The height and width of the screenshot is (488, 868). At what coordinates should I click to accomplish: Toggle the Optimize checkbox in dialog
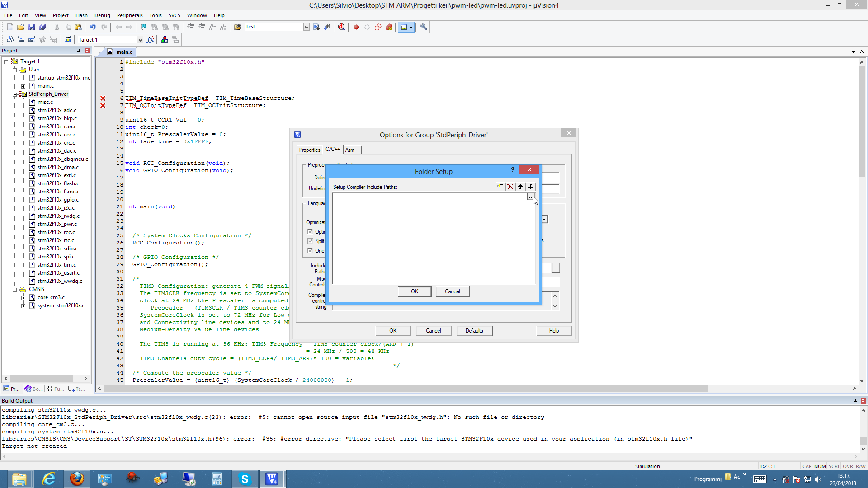(x=310, y=231)
